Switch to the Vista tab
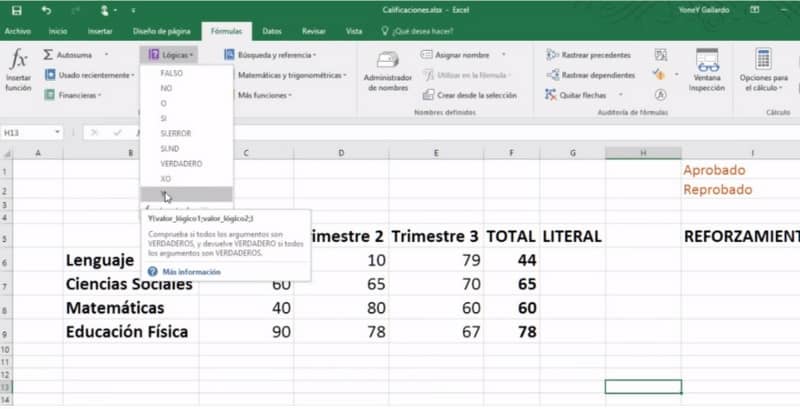800x409 pixels. (354, 31)
